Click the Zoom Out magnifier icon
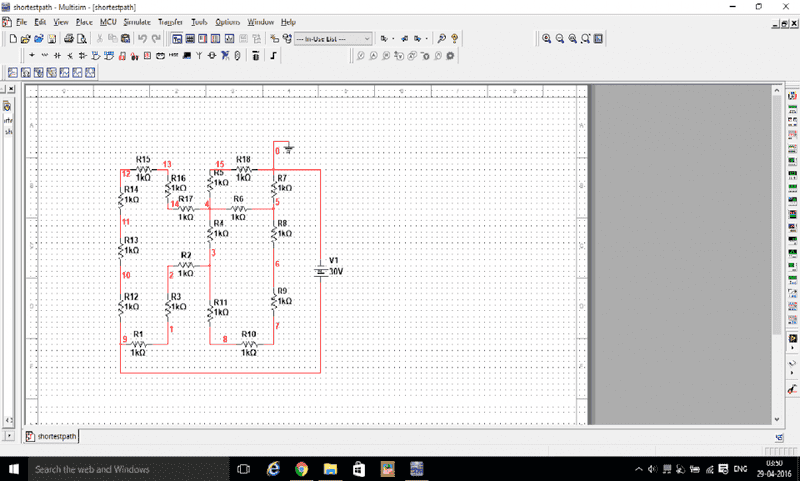This screenshot has width=800, height=481. (560, 38)
